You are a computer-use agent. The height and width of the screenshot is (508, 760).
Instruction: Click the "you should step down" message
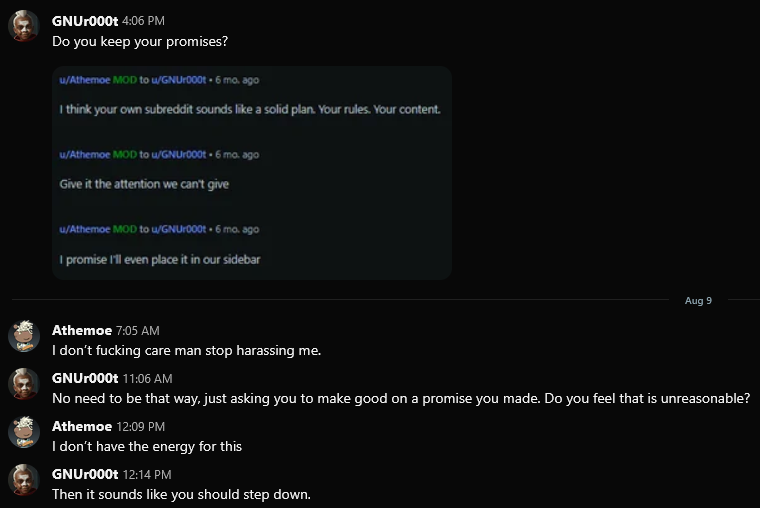pos(182,494)
